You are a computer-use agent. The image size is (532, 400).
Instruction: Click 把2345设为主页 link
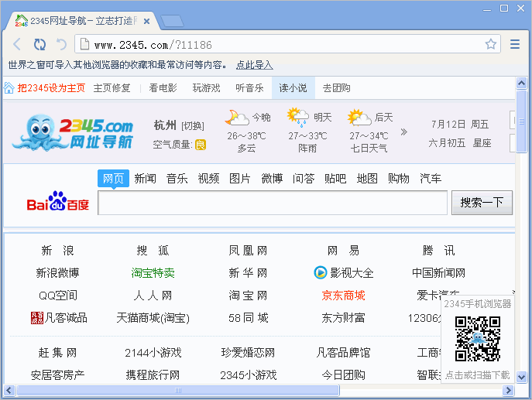tap(51, 87)
